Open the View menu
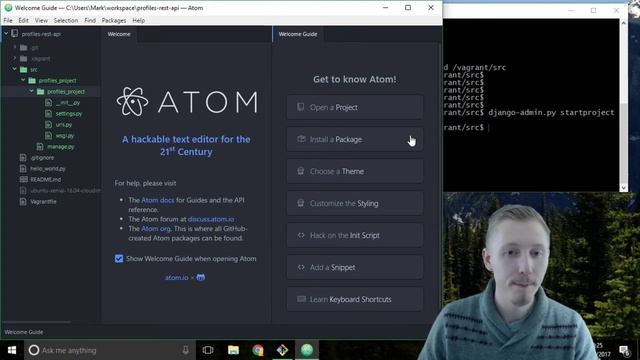Image resolution: width=640 pixels, height=360 pixels. pos(41,20)
